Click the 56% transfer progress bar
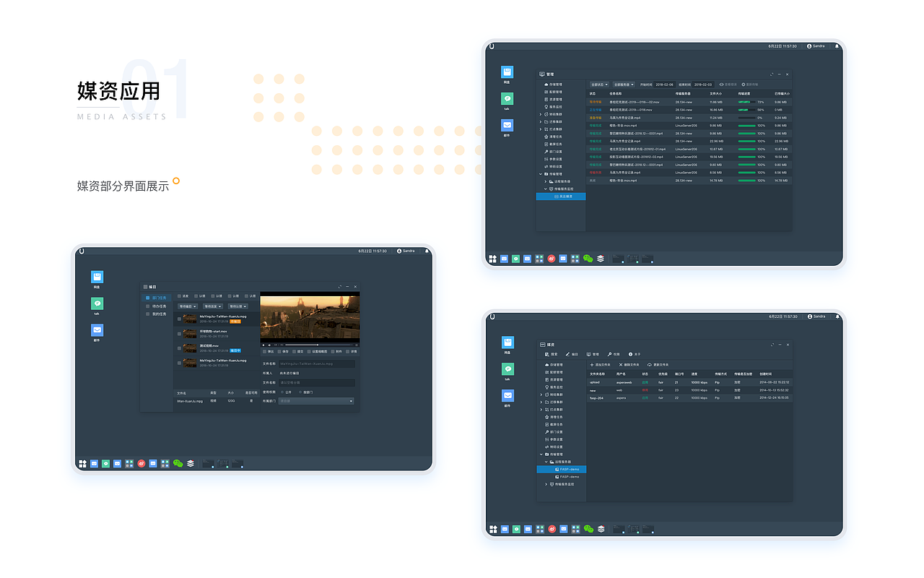 coord(746,110)
